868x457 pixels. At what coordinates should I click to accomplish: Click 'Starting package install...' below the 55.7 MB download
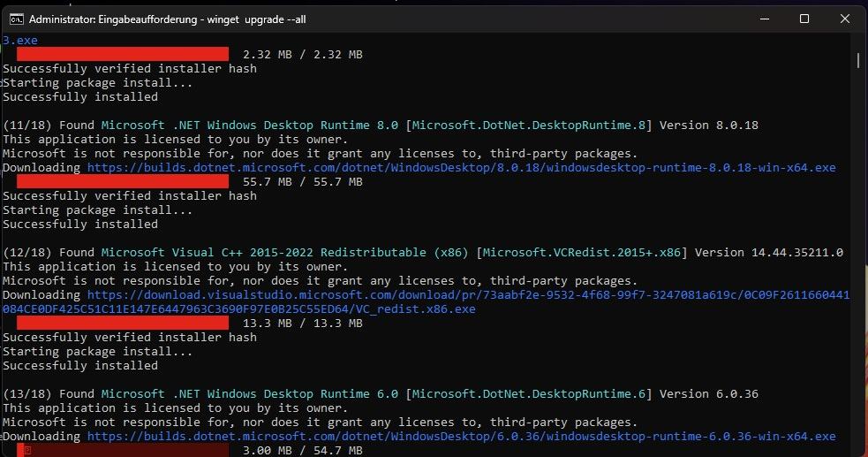tap(97, 210)
